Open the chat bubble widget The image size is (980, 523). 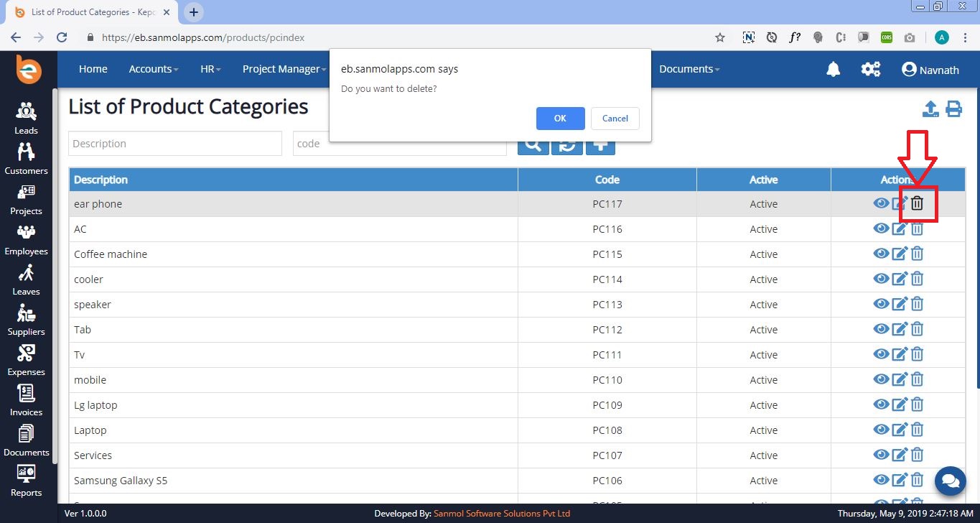pyautogui.click(x=951, y=480)
